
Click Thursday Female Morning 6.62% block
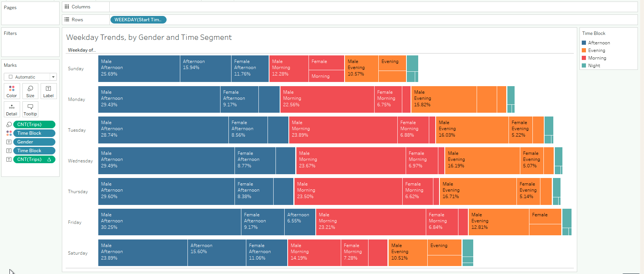click(418, 192)
